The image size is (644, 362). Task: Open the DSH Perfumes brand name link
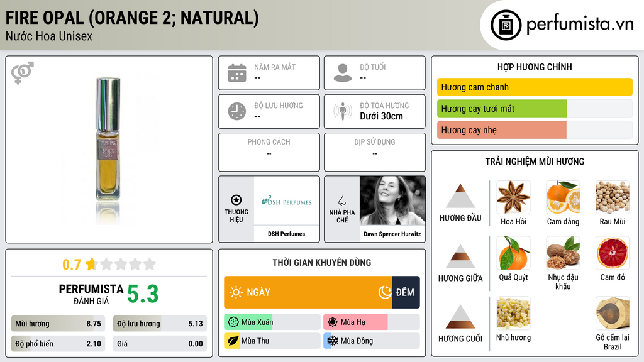(286, 234)
